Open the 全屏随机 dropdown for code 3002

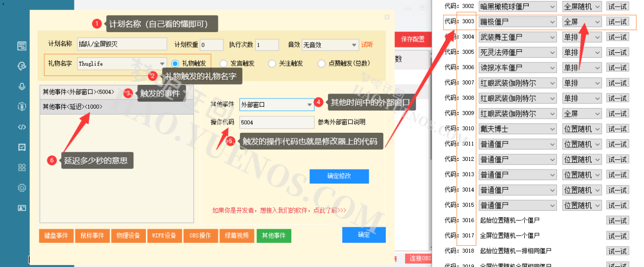point(582,6)
